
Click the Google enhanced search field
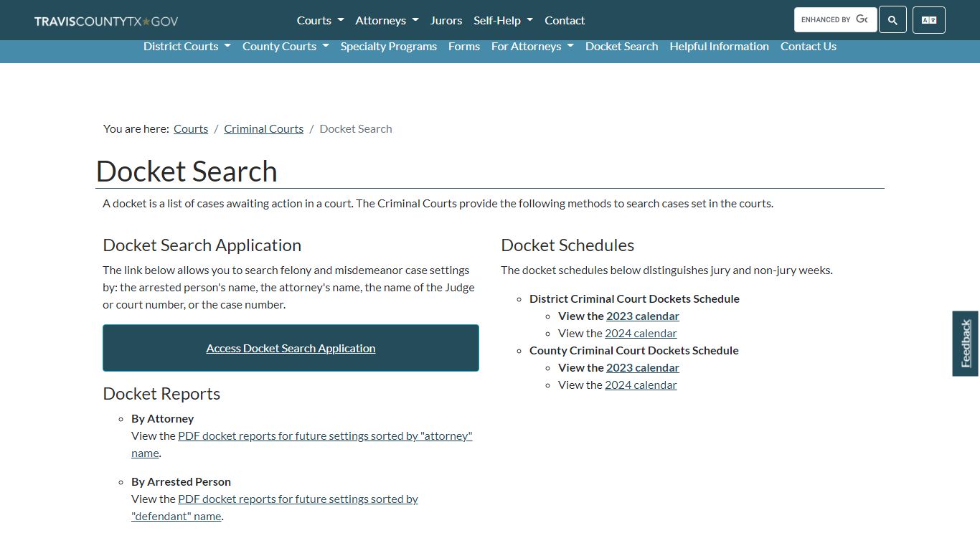pyautogui.click(x=835, y=19)
